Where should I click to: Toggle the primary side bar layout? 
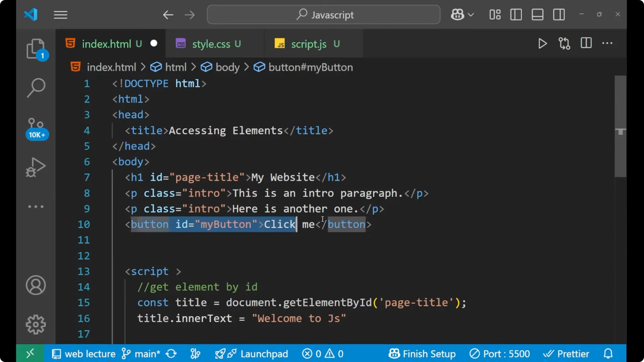point(516,14)
